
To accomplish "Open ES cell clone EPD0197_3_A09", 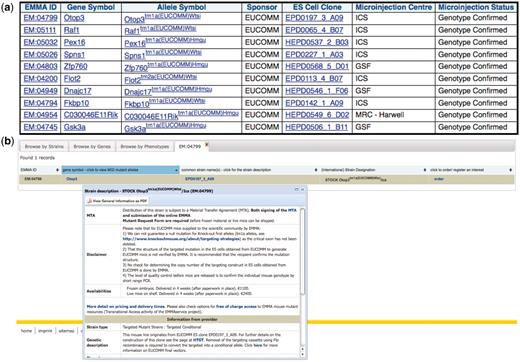I will click(x=314, y=18).
